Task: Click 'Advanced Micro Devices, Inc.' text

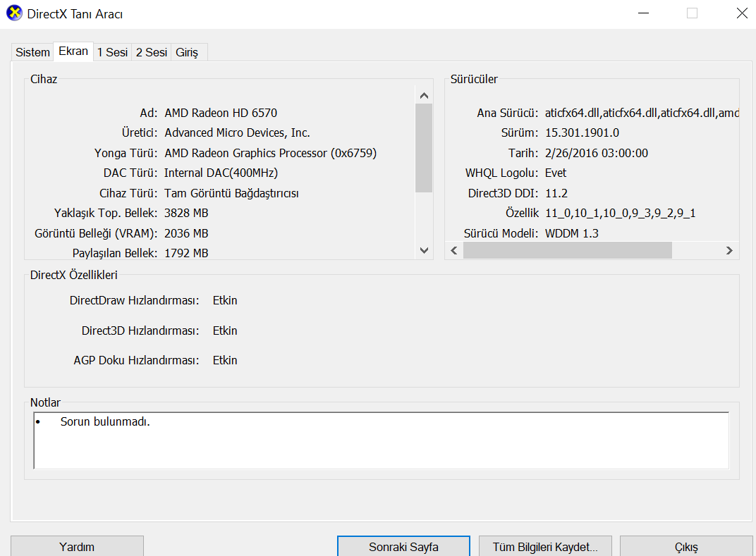Action: click(237, 132)
